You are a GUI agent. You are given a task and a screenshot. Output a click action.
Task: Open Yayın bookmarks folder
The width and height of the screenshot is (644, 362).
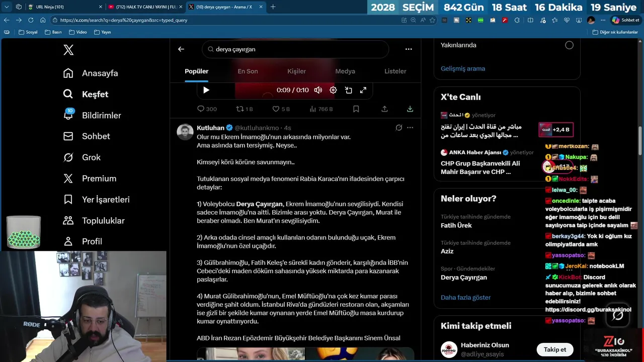coord(102,32)
